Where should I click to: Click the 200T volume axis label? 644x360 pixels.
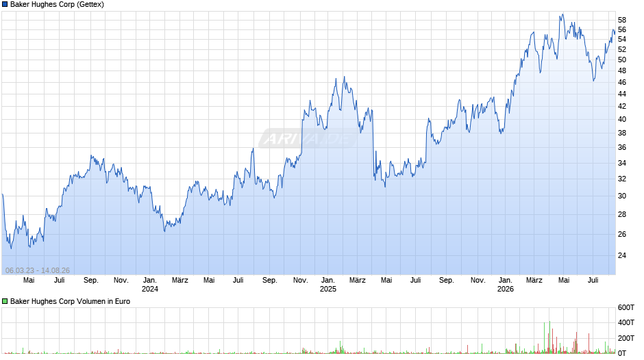626,338
